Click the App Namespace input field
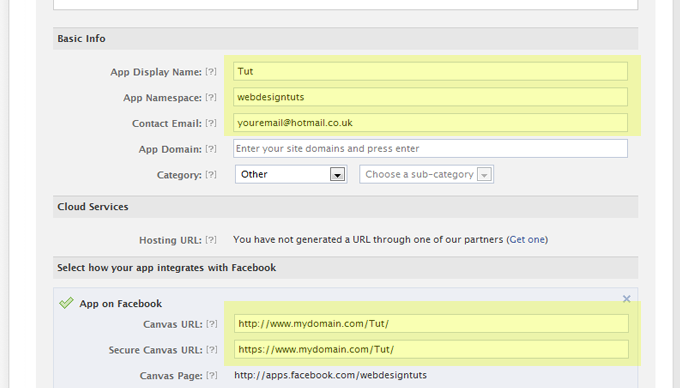This screenshot has width=680, height=388. [x=430, y=97]
